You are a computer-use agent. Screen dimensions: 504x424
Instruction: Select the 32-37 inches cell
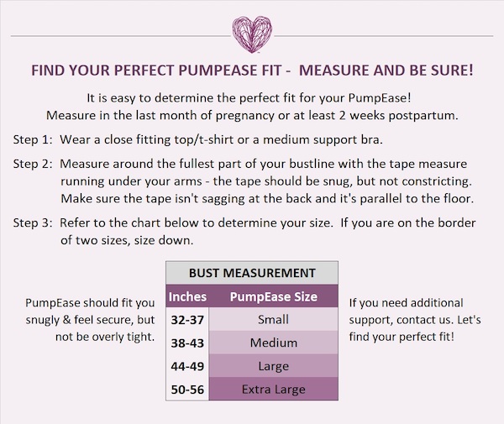pyautogui.click(x=187, y=319)
